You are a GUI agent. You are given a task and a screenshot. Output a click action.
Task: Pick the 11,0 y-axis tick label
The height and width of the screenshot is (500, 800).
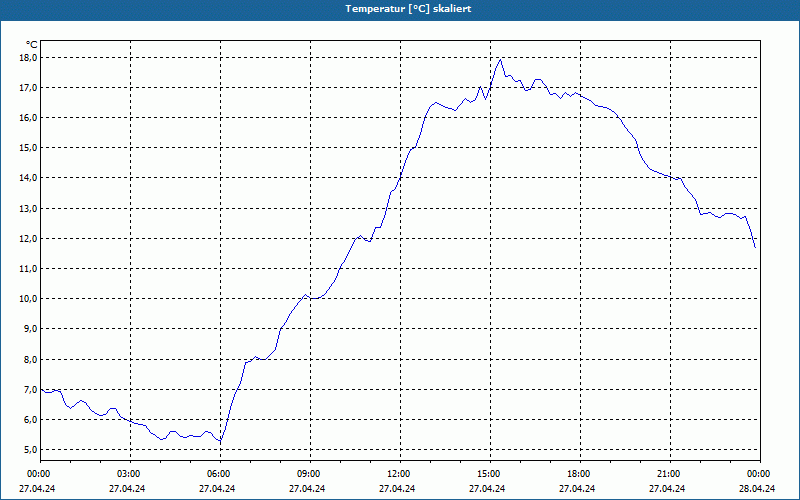[x=29, y=269]
